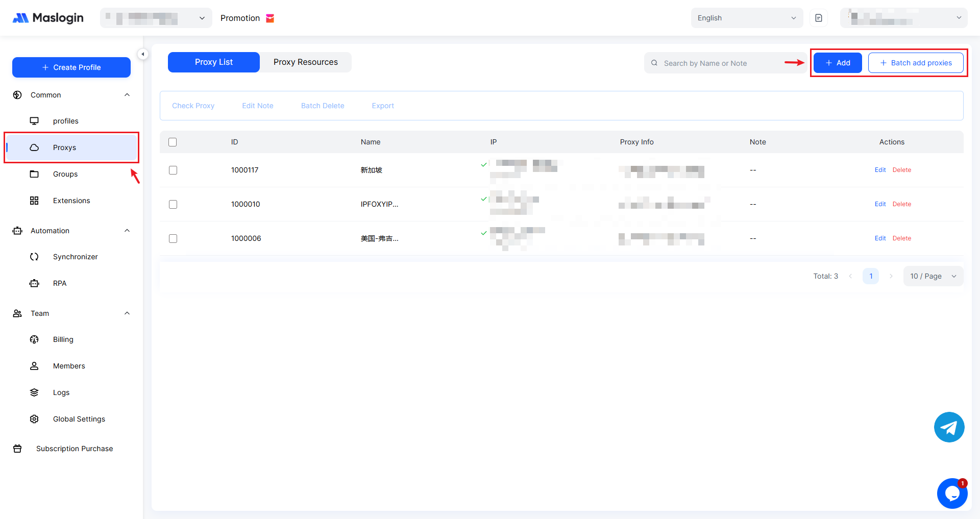Click the Telegram floating chat icon
This screenshot has width=980, height=519.
coord(949,427)
